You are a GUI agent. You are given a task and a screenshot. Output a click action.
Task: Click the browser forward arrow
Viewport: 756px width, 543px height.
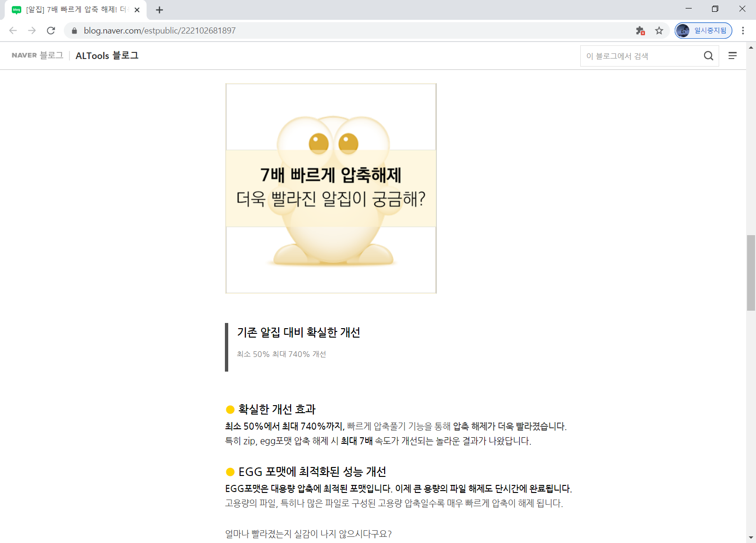pyautogui.click(x=32, y=31)
